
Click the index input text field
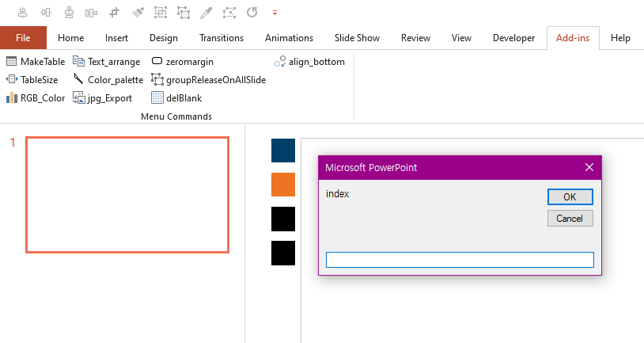[x=460, y=260]
